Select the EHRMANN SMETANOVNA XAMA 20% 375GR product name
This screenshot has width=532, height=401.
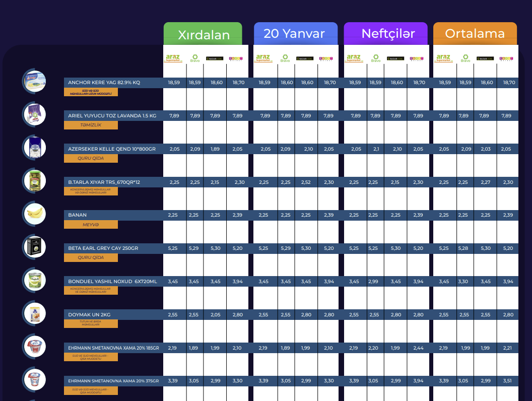[113, 381]
